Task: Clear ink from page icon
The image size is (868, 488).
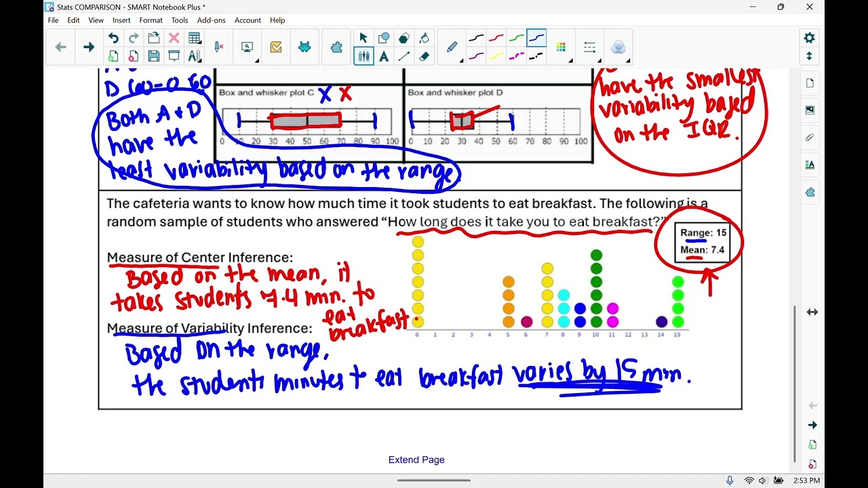Action: [x=219, y=47]
